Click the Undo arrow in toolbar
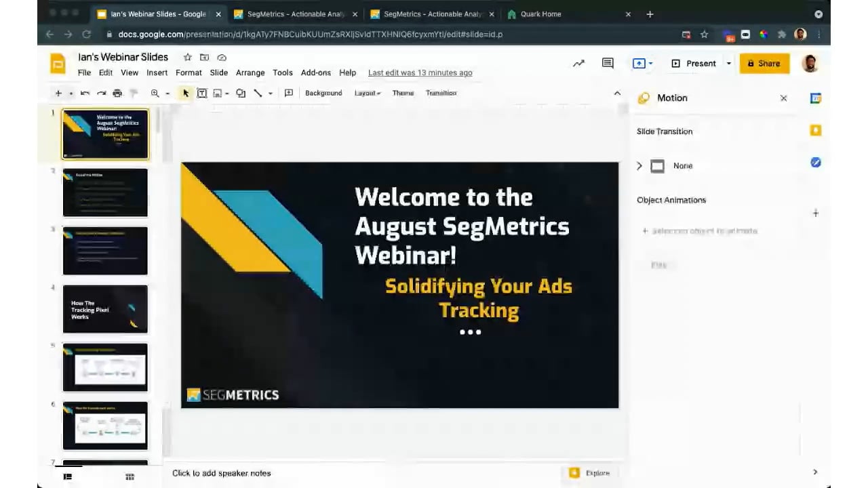The height and width of the screenshot is (488, 868). [85, 94]
